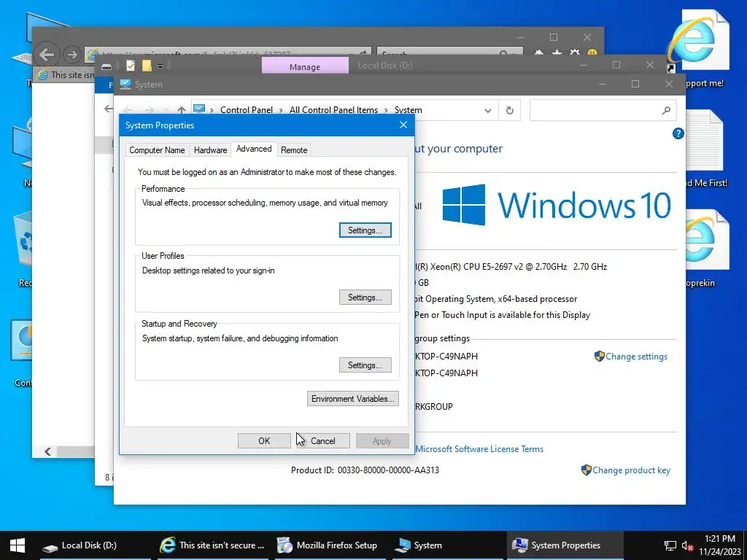
Task: Click network icon in system tray
Action: (670, 545)
